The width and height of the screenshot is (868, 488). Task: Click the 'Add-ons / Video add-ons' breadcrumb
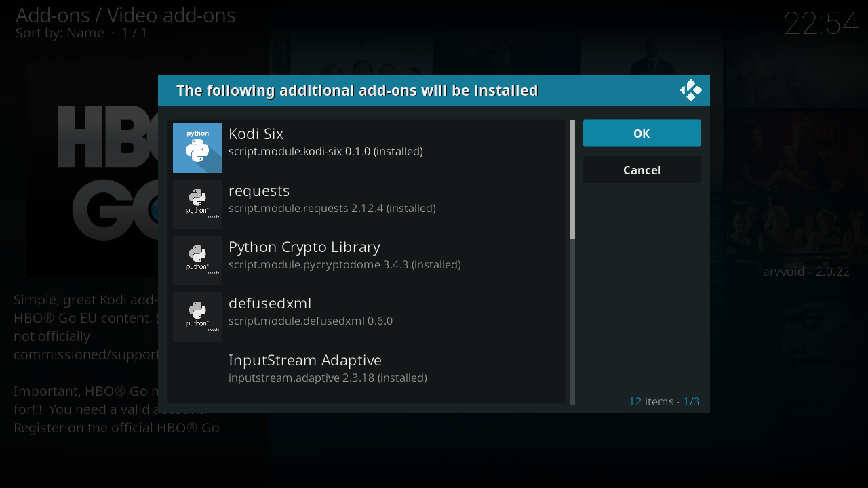coord(125,15)
